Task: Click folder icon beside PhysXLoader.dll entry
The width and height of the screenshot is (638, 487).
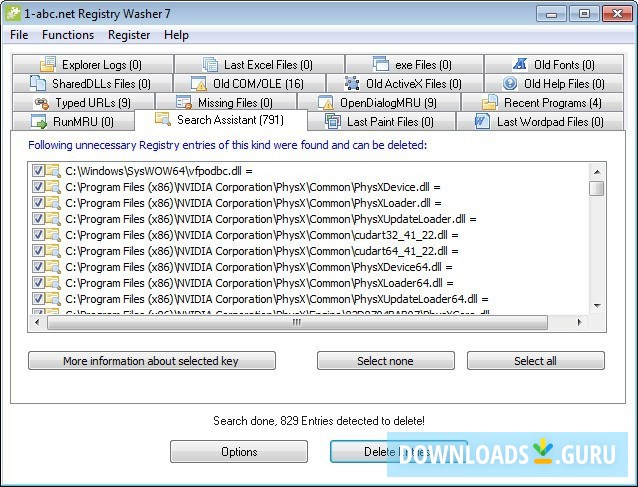Action: tap(53, 203)
